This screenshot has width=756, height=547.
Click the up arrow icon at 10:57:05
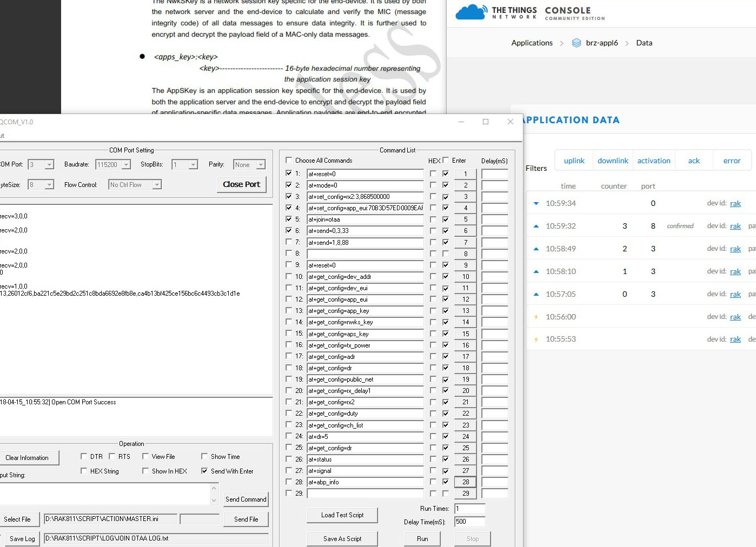coord(536,294)
